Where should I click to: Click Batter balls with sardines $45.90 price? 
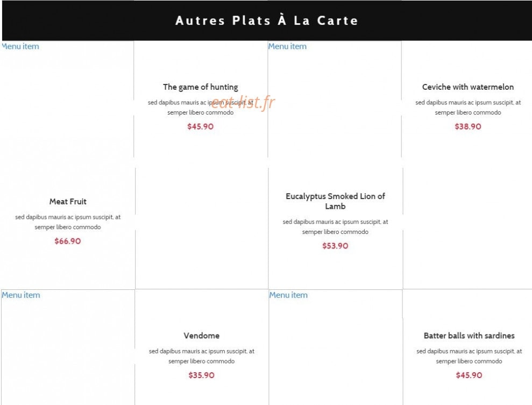coord(469,375)
